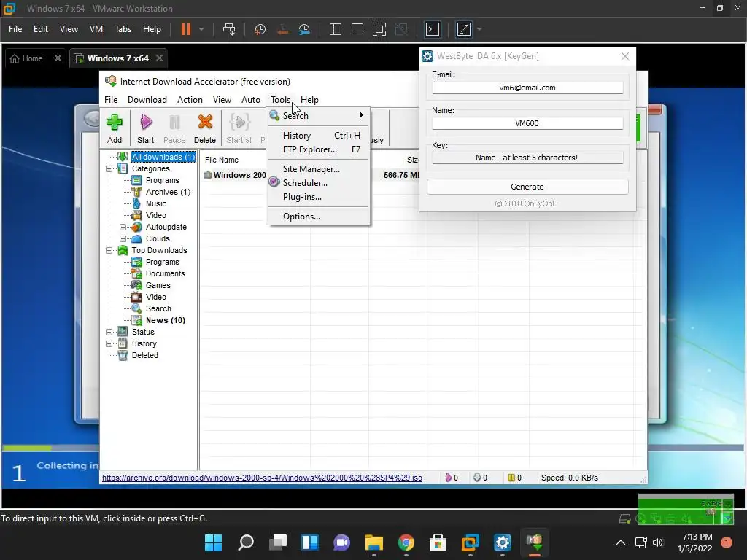Click the Pause toolbar icon

tap(174, 128)
